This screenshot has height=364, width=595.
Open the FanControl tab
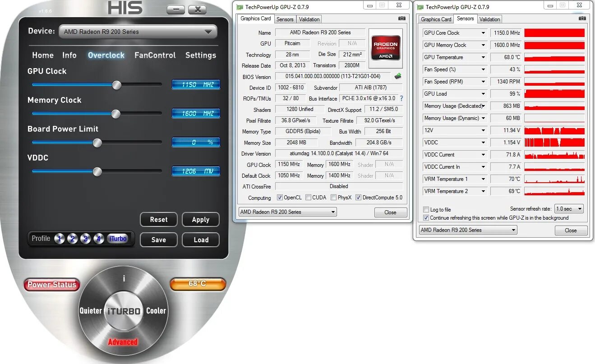155,55
